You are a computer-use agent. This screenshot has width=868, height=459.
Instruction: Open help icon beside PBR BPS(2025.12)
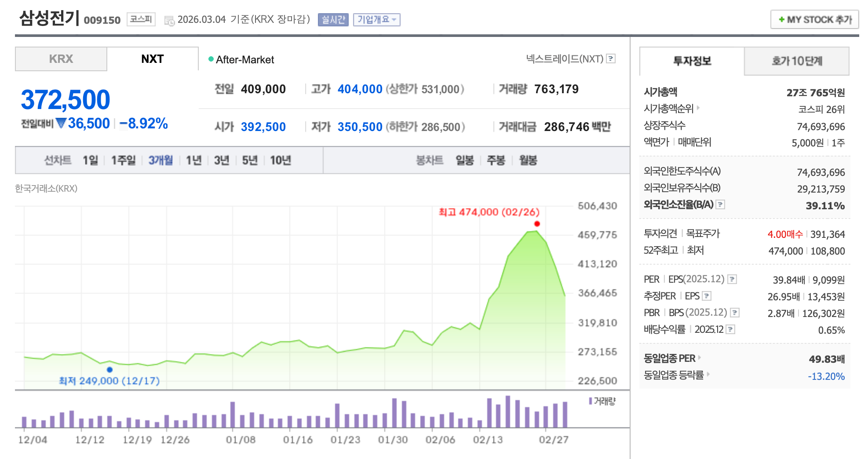tap(735, 313)
